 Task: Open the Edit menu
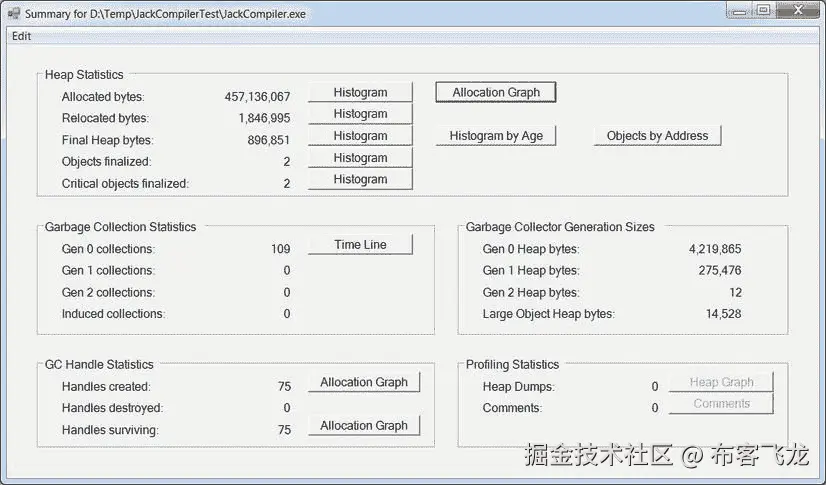[21, 36]
